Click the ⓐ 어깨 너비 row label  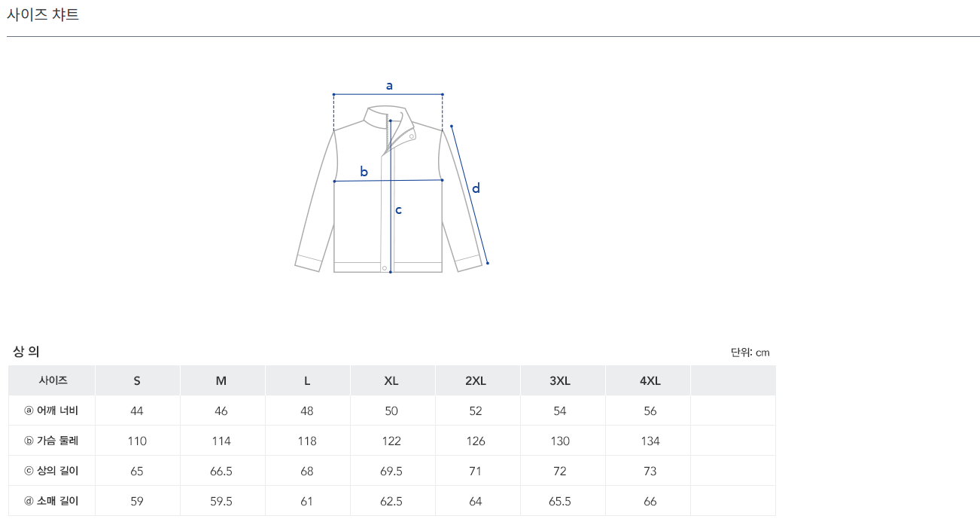pos(52,411)
